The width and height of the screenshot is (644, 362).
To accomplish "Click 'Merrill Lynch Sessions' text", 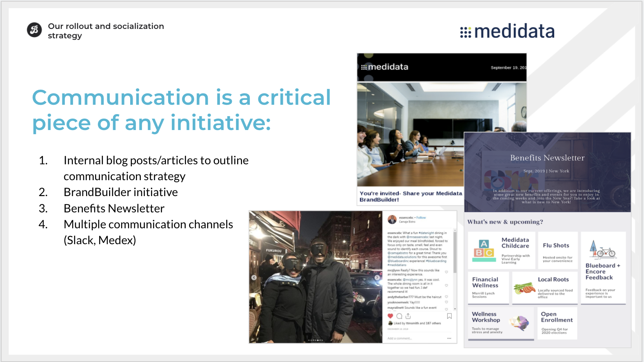I will pos(483,295).
